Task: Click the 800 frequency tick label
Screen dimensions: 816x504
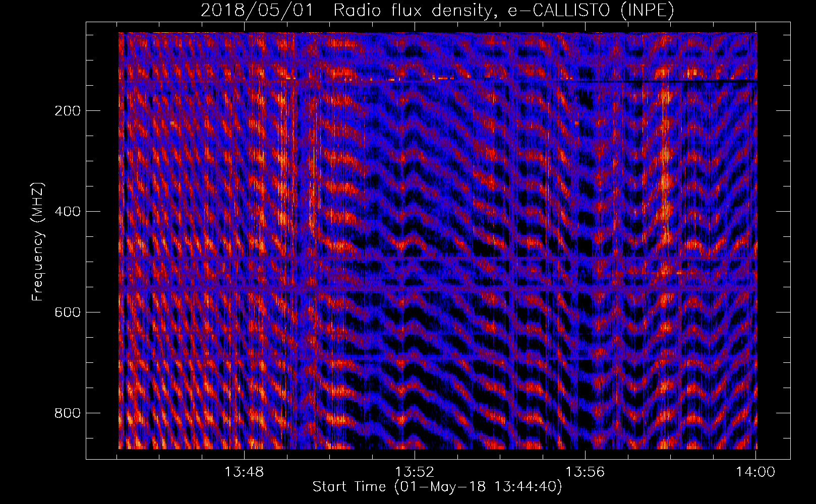Action: pos(67,413)
